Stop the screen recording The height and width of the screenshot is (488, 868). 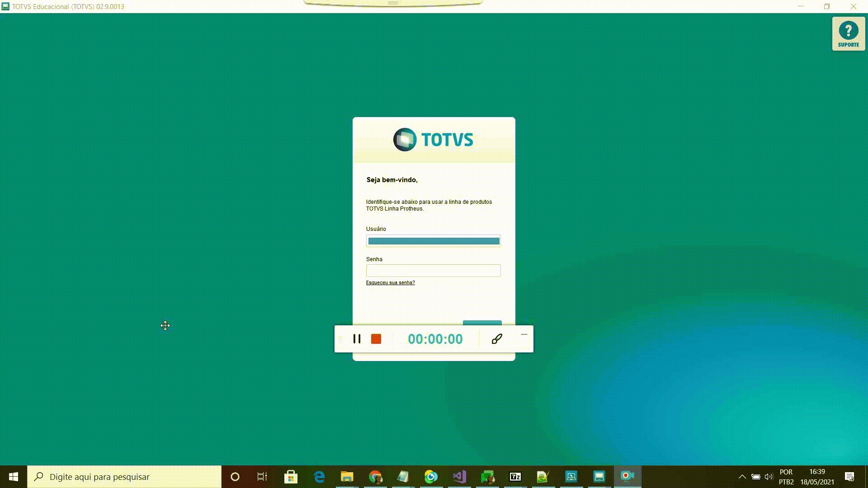(x=376, y=339)
